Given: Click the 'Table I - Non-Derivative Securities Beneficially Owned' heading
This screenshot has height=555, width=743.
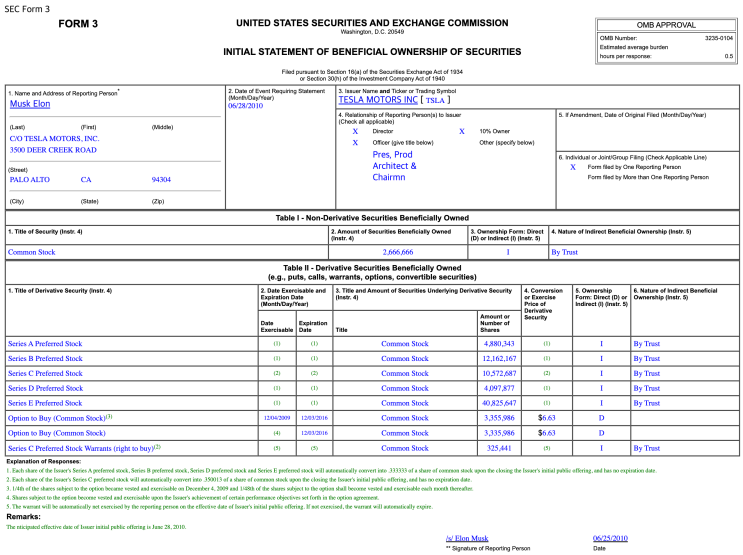Looking at the screenshot, I should coord(372,218).
